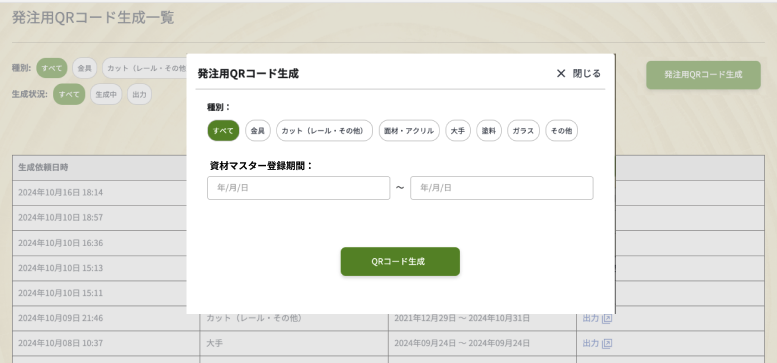
Task: Click 生成依頼日時 column header
Action: tap(106, 167)
